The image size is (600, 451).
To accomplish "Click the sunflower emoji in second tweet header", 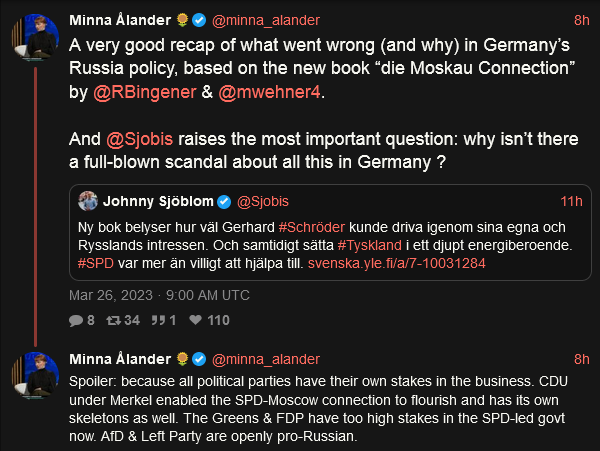I will 183,359.
